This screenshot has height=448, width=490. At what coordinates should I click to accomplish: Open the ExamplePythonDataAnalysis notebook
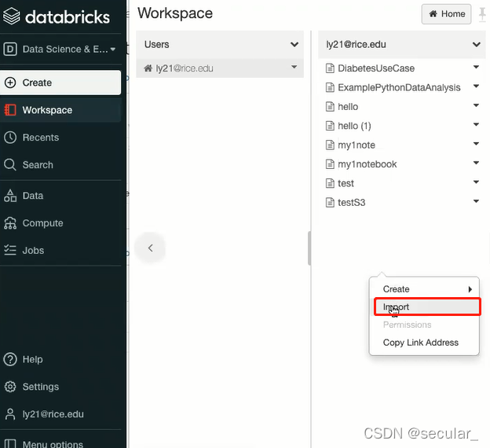tap(399, 87)
